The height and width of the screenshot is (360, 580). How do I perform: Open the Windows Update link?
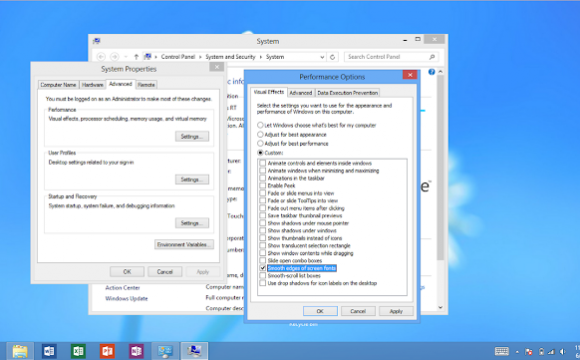click(126, 298)
